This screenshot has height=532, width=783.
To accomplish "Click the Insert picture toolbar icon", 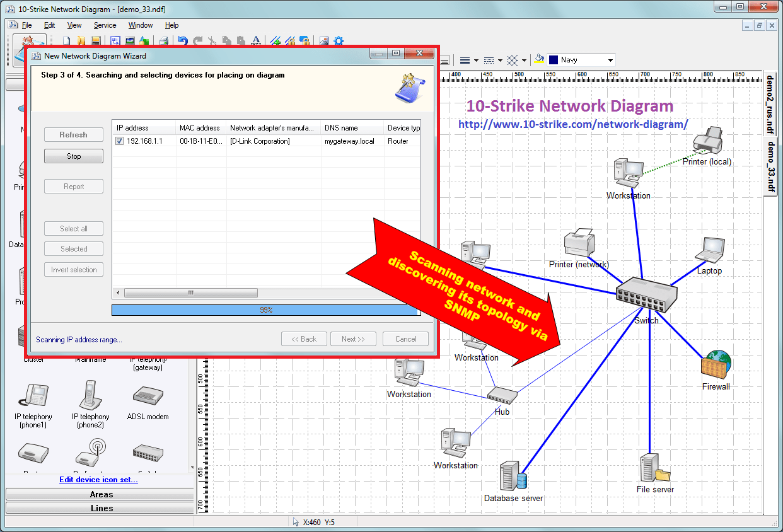I will pos(323,41).
